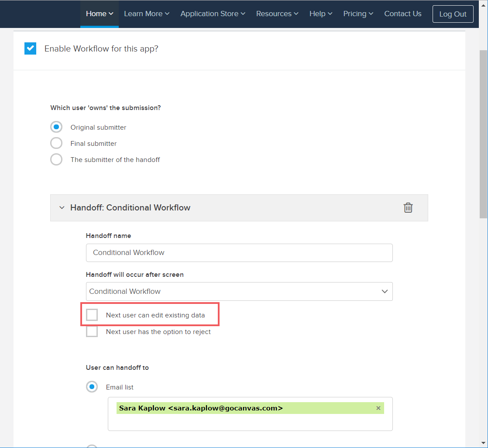Click the Handoff name text field
Image resolution: width=488 pixels, height=448 pixels.
click(239, 253)
